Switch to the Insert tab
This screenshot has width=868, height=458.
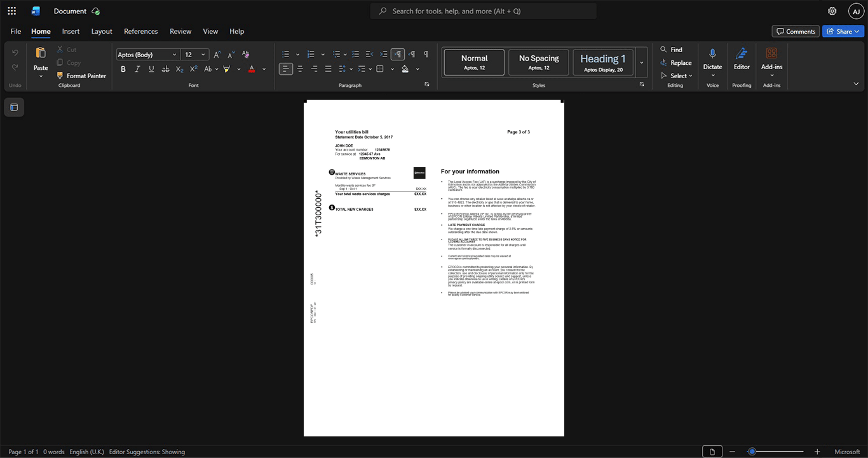pyautogui.click(x=71, y=31)
